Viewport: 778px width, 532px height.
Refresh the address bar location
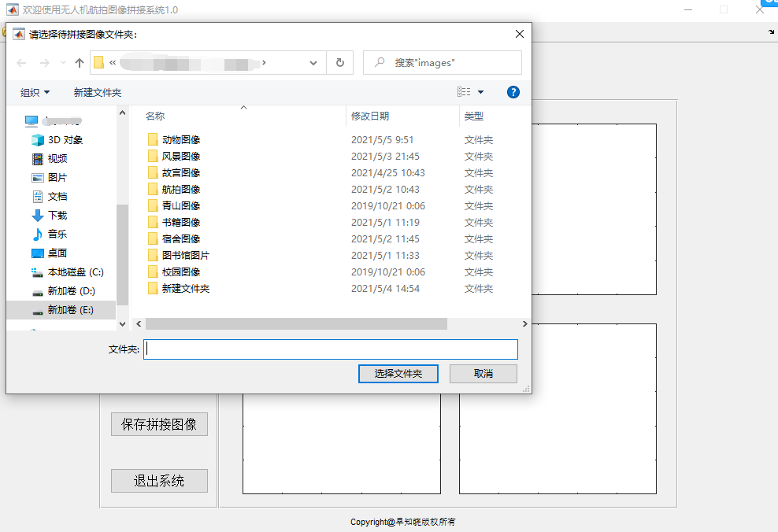point(341,62)
